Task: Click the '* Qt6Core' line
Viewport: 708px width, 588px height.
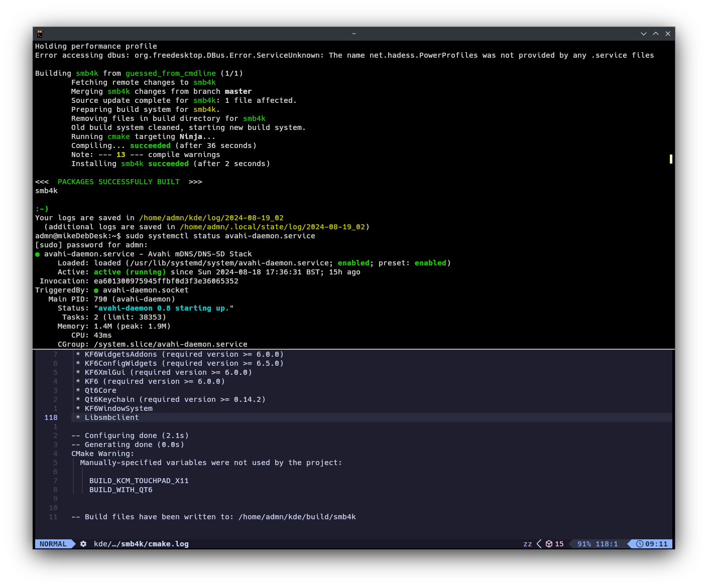Action: pyautogui.click(x=96, y=390)
